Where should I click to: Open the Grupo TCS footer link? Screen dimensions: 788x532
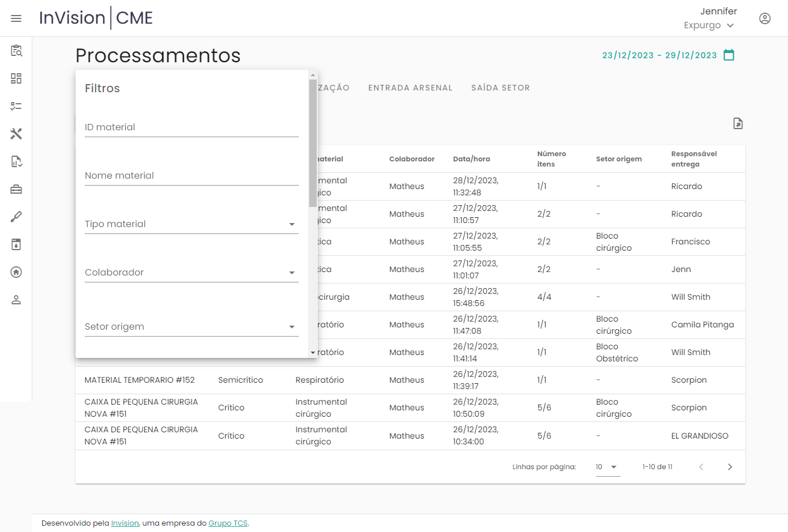228,523
